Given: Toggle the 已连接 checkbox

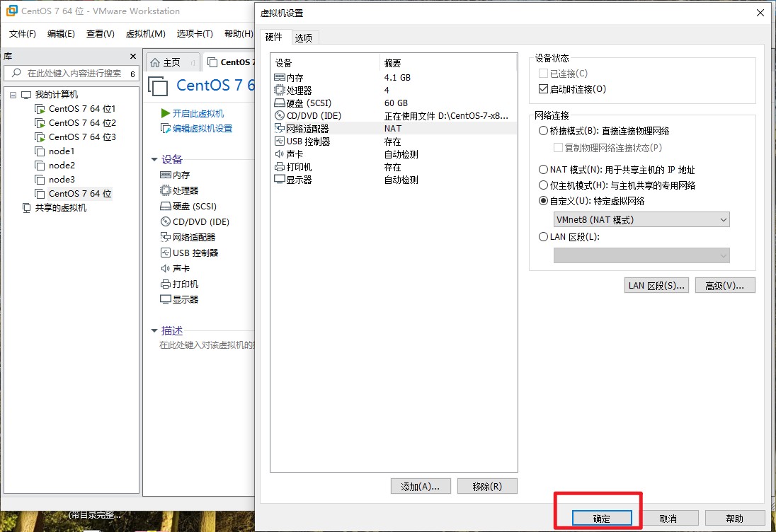Looking at the screenshot, I should (x=543, y=73).
